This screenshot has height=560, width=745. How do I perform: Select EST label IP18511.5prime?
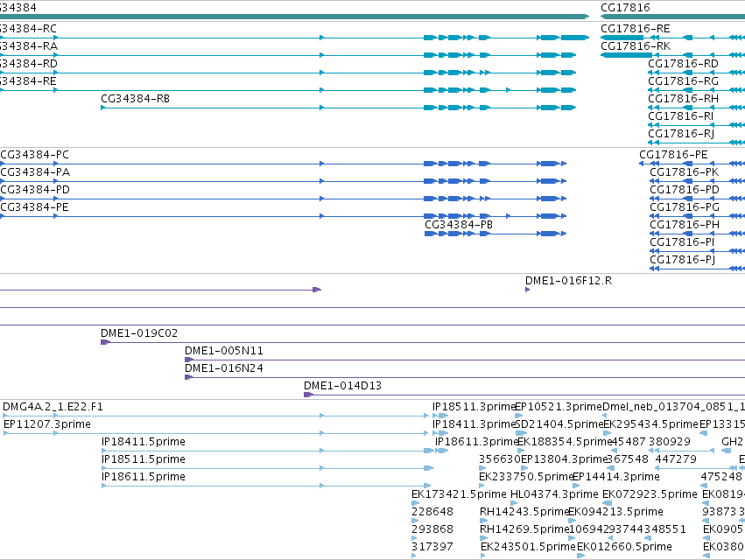144,459
